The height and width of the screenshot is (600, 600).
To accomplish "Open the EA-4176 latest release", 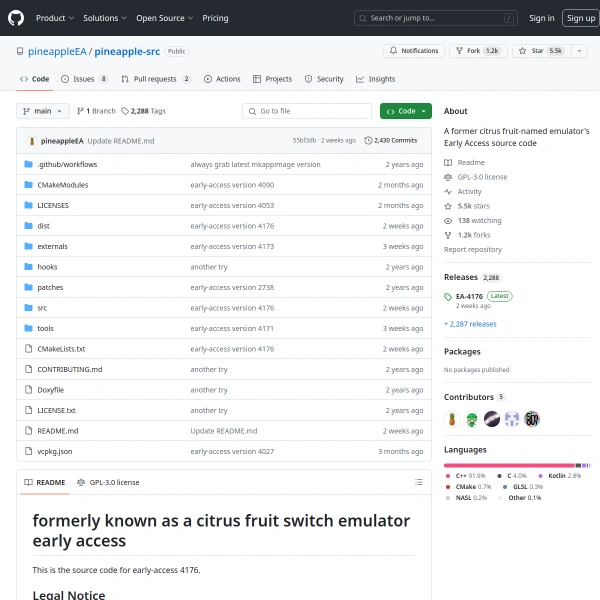I will [469, 297].
